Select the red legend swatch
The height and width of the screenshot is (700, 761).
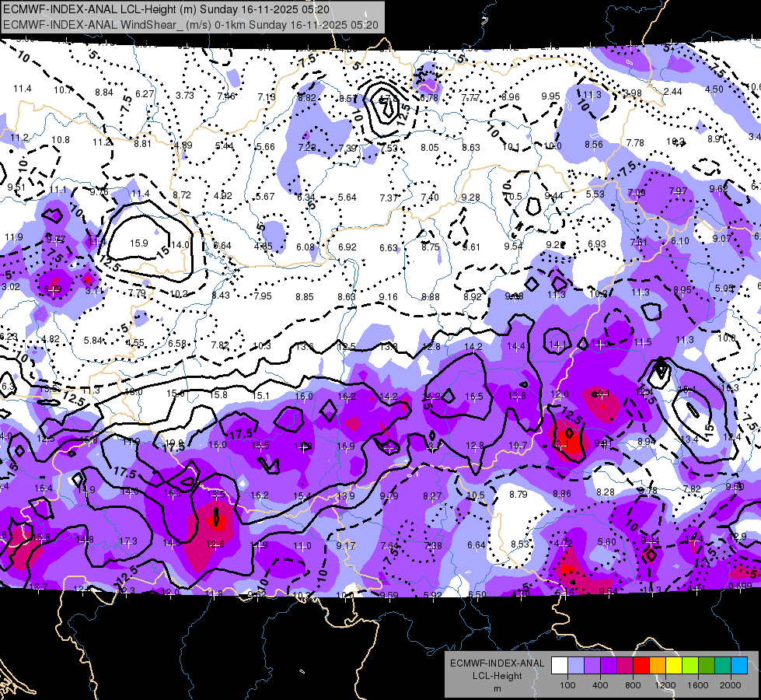[x=641, y=666]
